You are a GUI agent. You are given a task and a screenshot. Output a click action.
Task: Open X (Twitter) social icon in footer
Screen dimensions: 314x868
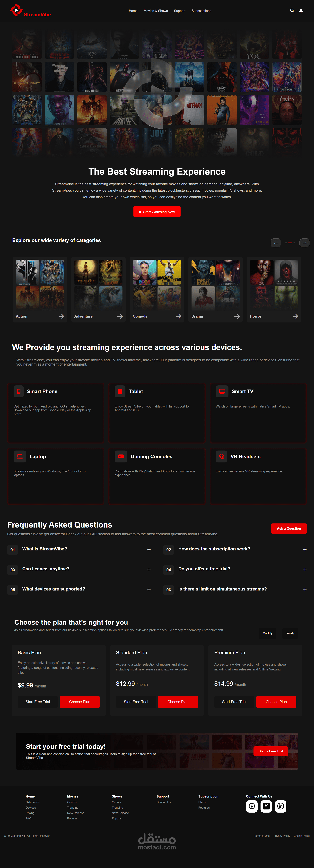pos(266,806)
